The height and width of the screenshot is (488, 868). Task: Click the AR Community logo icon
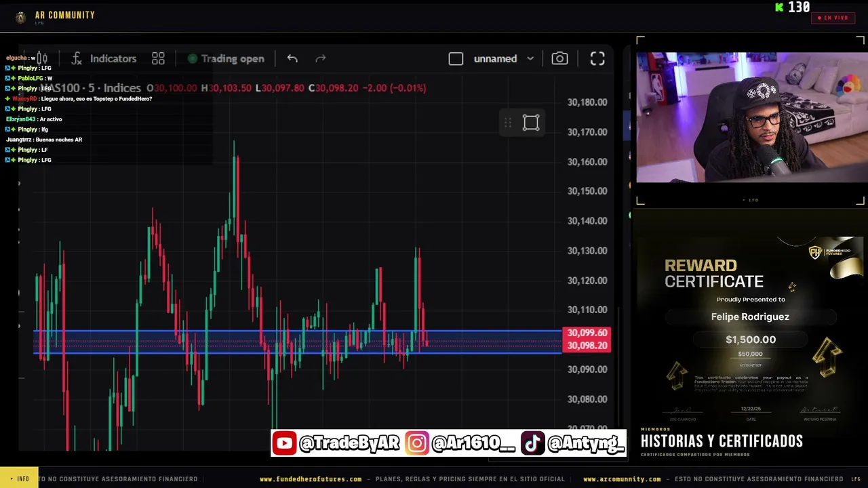21,18
